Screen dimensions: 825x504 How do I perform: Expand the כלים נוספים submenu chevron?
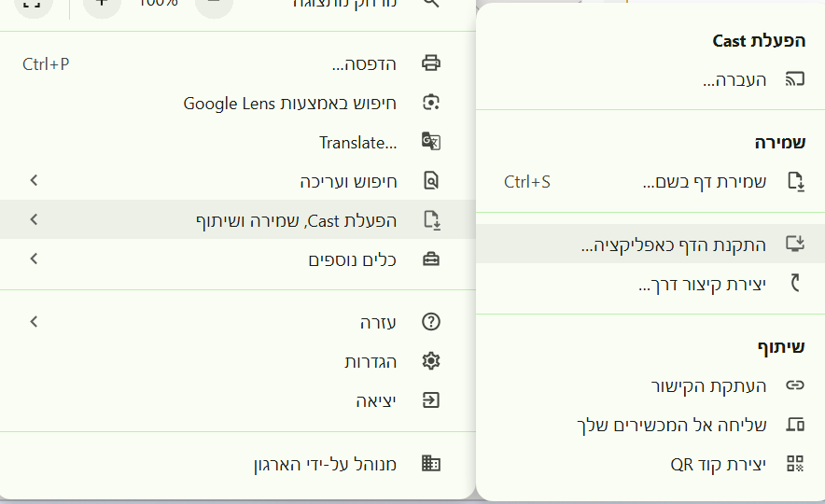pos(34,259)
